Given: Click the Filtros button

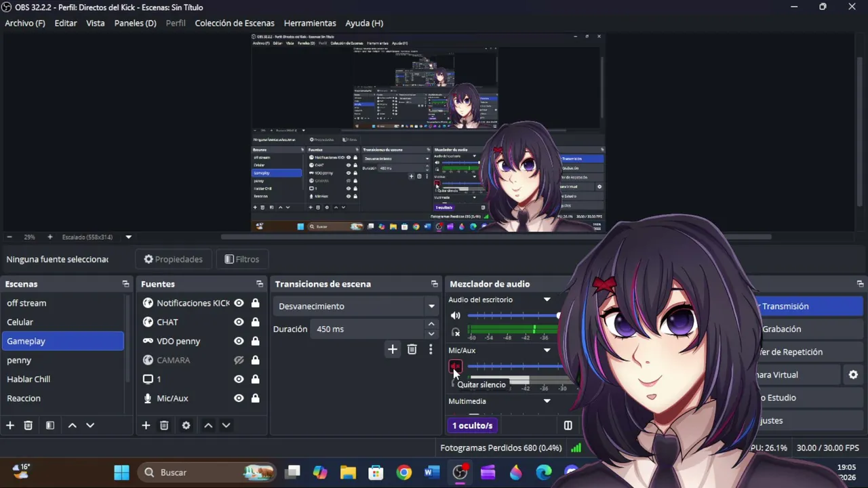Looking at the screenshot, I should pos(242,259).
